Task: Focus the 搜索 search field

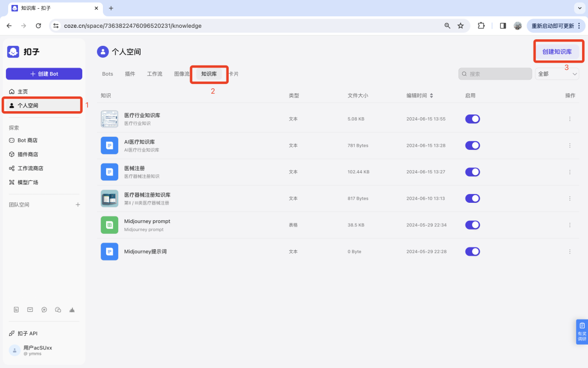Action: click(x=495, y=74)
